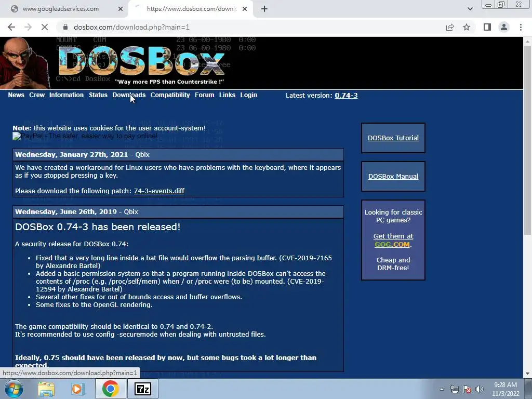Select the dosbox.com download tab

click(x=191, y=9)
